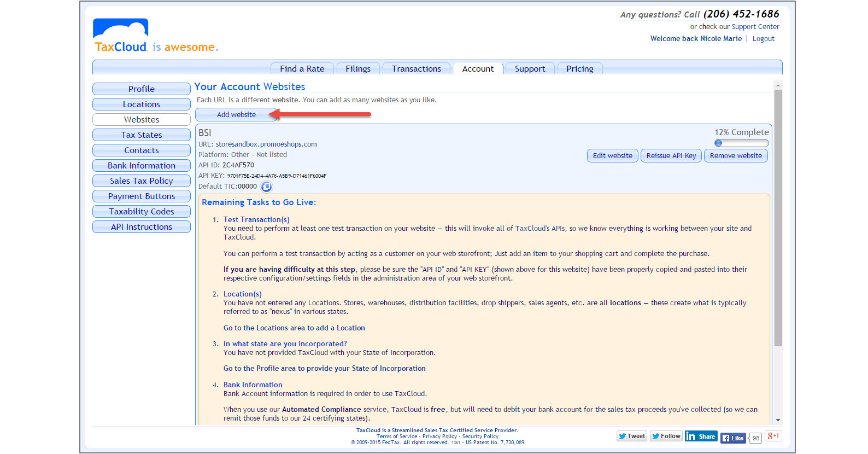Click Edit website for BSI
Image resolution: width=868 pixels, height=454 pixels.
[613, 155]
